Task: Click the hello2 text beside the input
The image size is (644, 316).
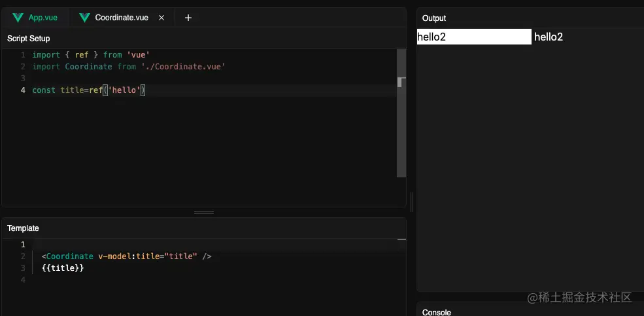Action: tap(549, 37)
